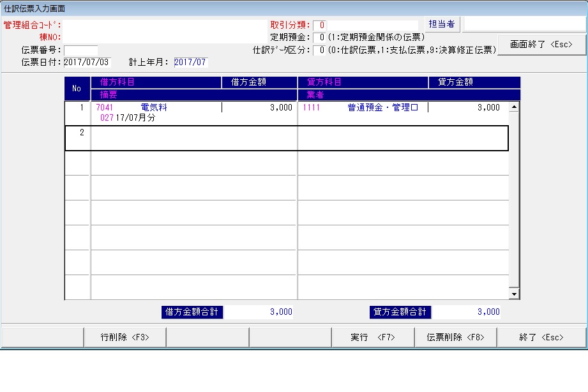Click row 1 摘要 text 17/07月分
588x392 pixels.
click(x=136, y=118)
